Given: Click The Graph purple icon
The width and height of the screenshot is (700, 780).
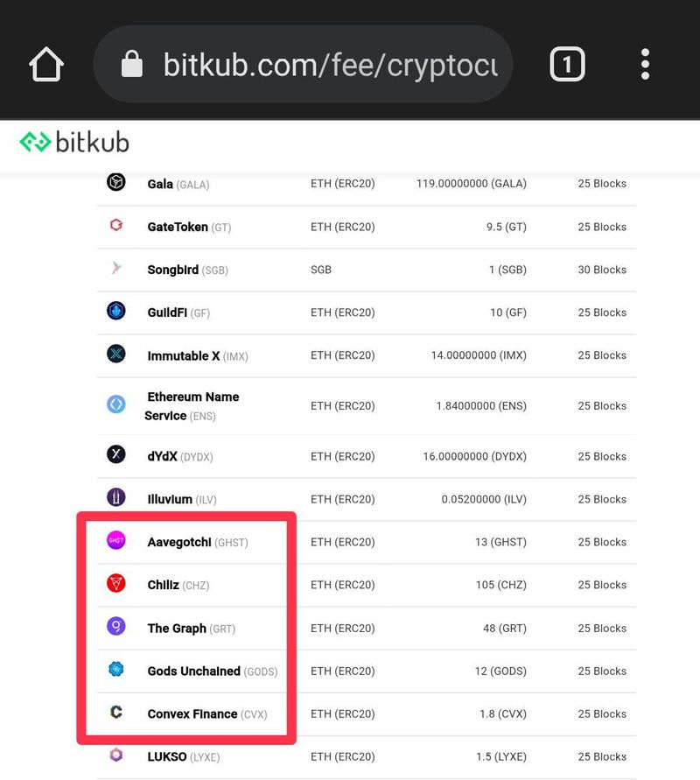Looking at the screenshot, I should coord(116,628).
